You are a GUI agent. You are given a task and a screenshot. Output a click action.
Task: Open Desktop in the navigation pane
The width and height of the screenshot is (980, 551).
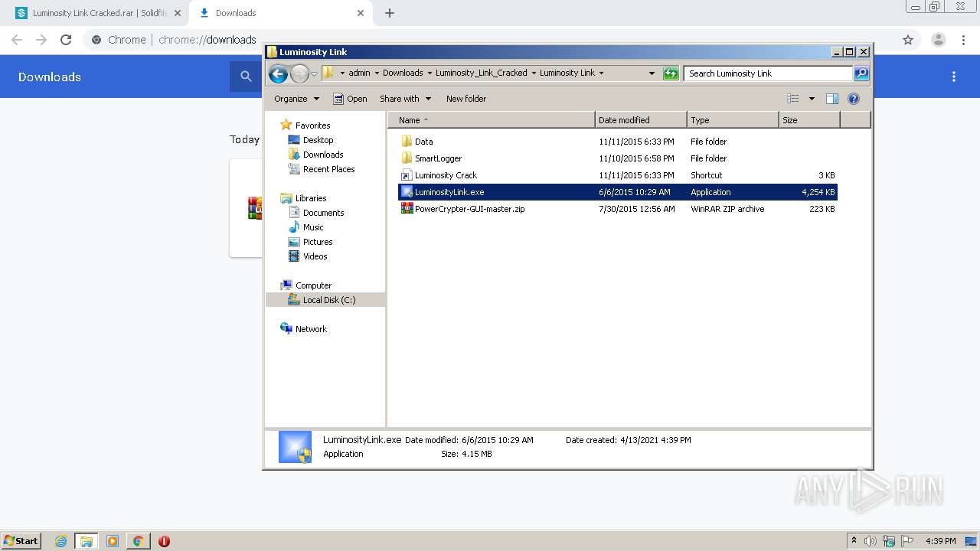point(311,140)
